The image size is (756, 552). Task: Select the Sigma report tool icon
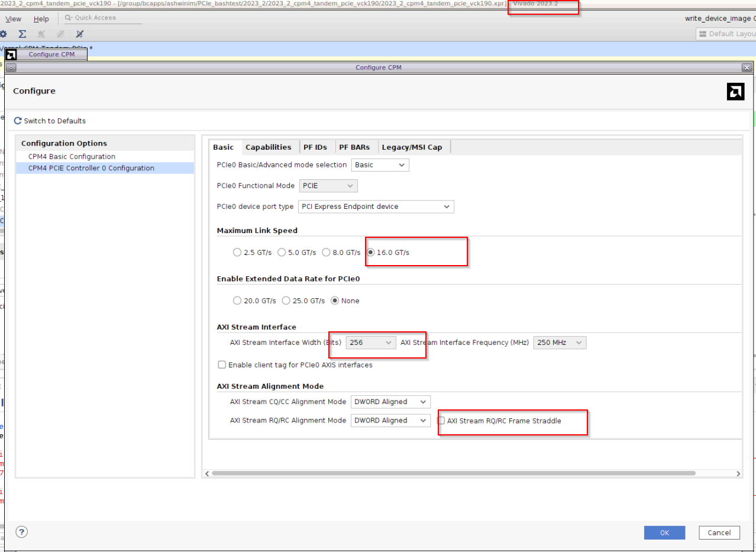pyautogui.click(x=22, y=34)
